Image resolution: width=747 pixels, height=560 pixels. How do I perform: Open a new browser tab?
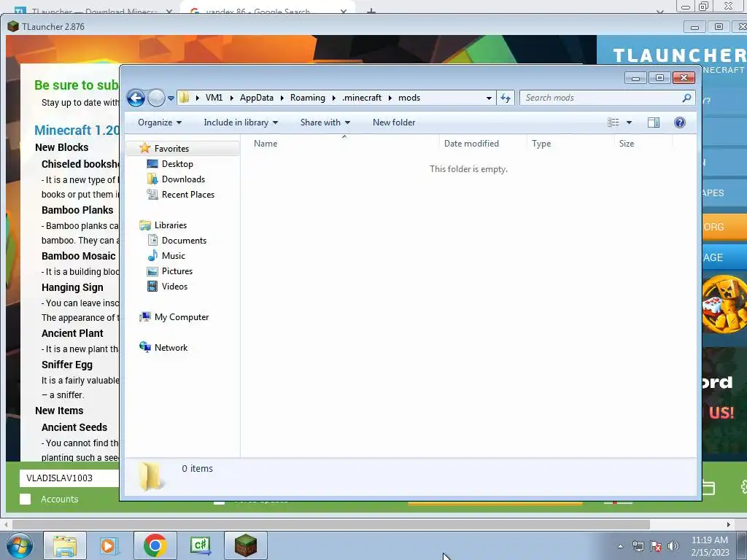coord(371,10)
